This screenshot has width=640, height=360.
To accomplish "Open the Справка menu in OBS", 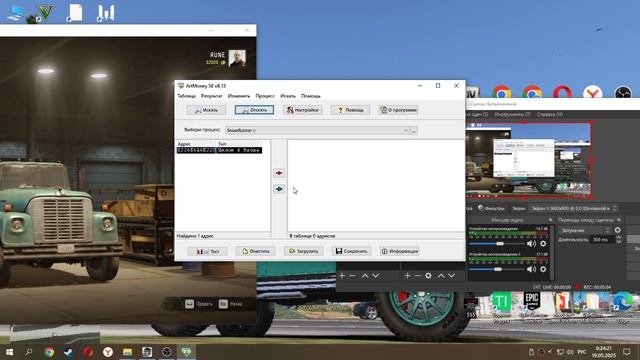I will tap(549, 114).
